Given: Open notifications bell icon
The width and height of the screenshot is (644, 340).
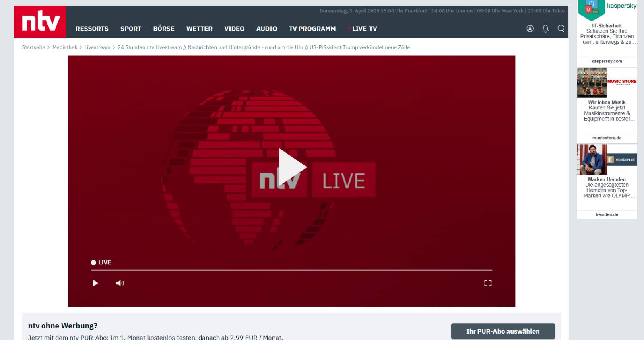Looking at the screenshot, I should [545, 29].
